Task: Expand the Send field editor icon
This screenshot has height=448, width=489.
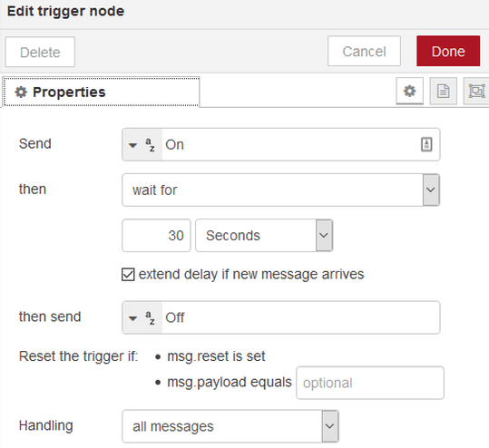Action: pyautogui.click(x=426, y=145)
